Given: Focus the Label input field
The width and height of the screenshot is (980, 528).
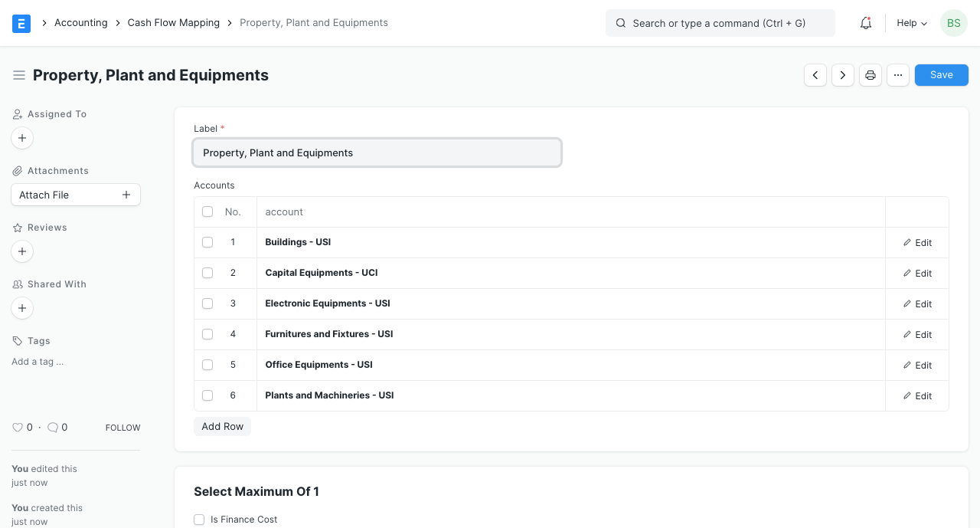Looking at the screenshot, I should [377, 152].
